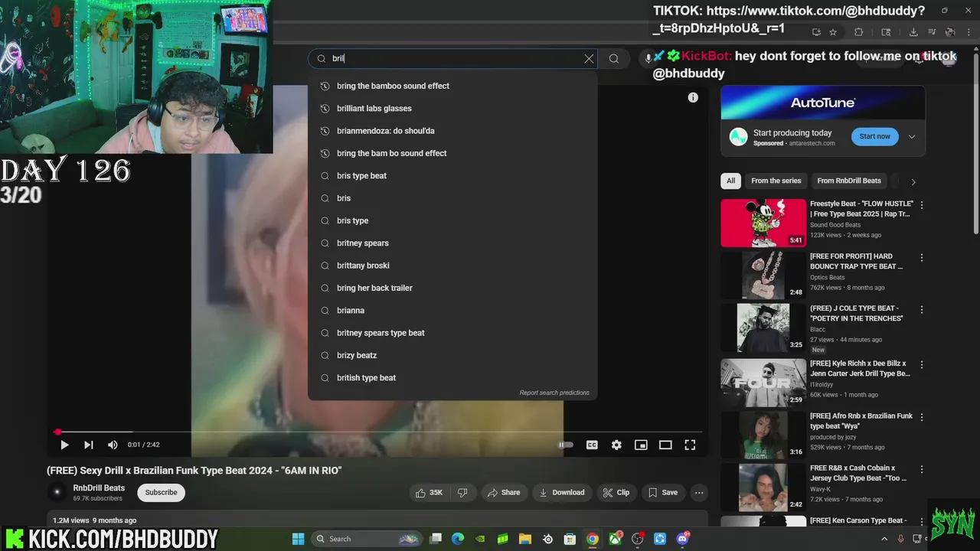This screenshot has height=551, width=980.
Task: Open Report search predictions link
Action: coord(554,393)
